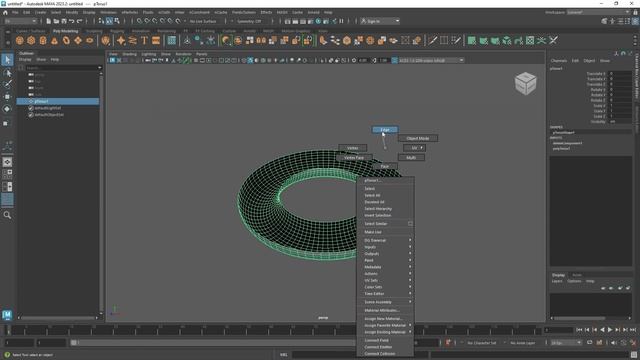This screenshot has width=640, height=360.
Task: Create a polygon disc from shelf
Action: pyautogui.click(x=90, y=40)
